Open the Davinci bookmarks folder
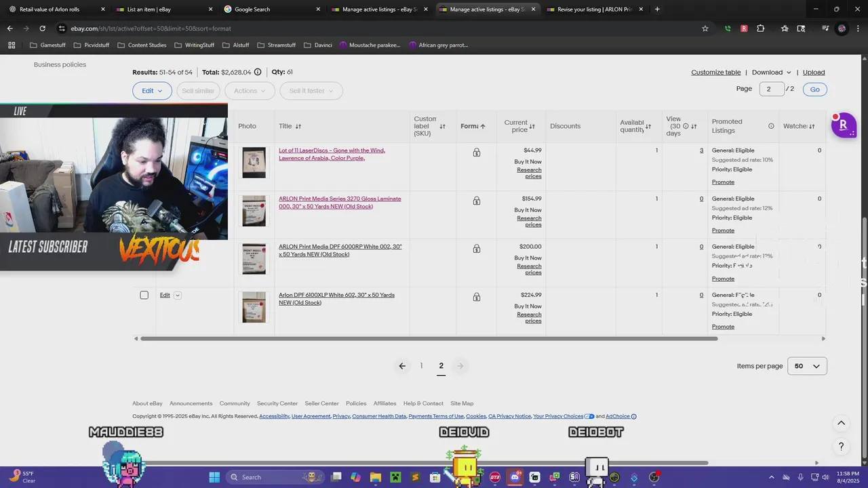 click(x=318, y=45)
